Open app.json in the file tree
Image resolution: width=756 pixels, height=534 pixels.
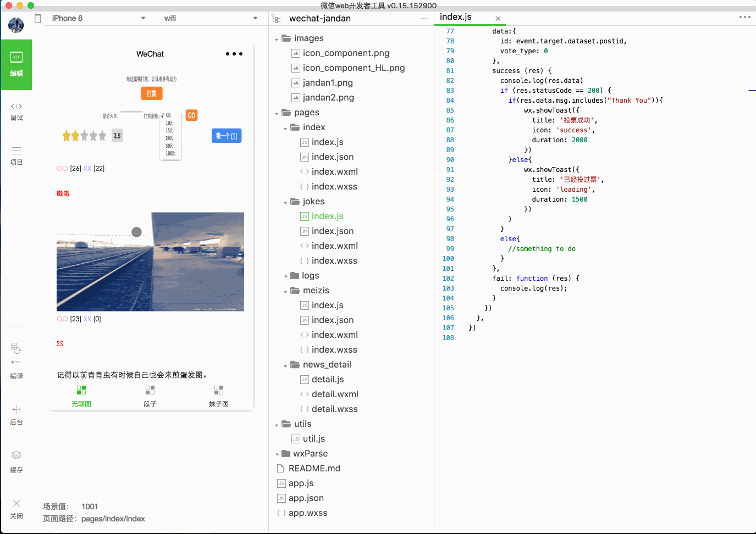[x=306, y=498]
